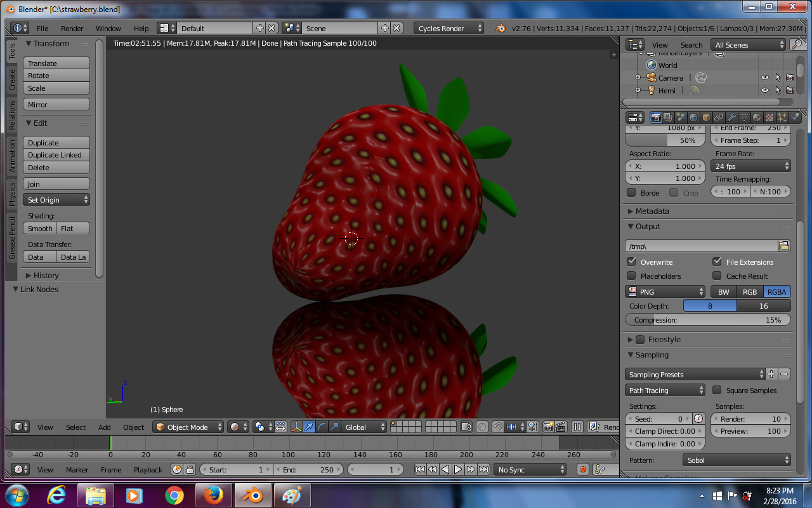Enable the Square Samples checkbox
This screenshot has width=812, height=508.
[x=717, y=390]
